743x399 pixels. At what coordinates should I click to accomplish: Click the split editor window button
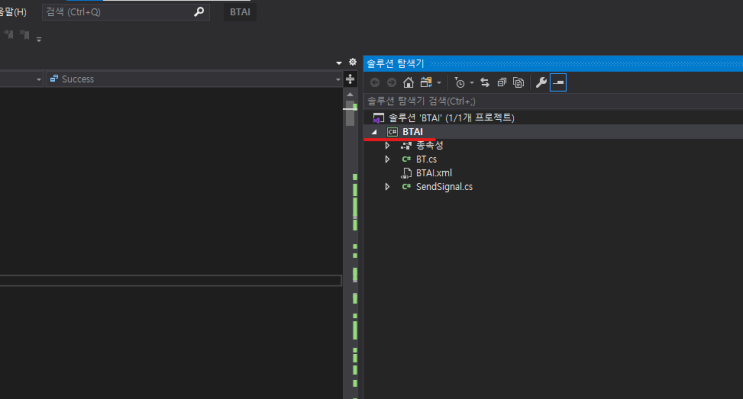350,79
